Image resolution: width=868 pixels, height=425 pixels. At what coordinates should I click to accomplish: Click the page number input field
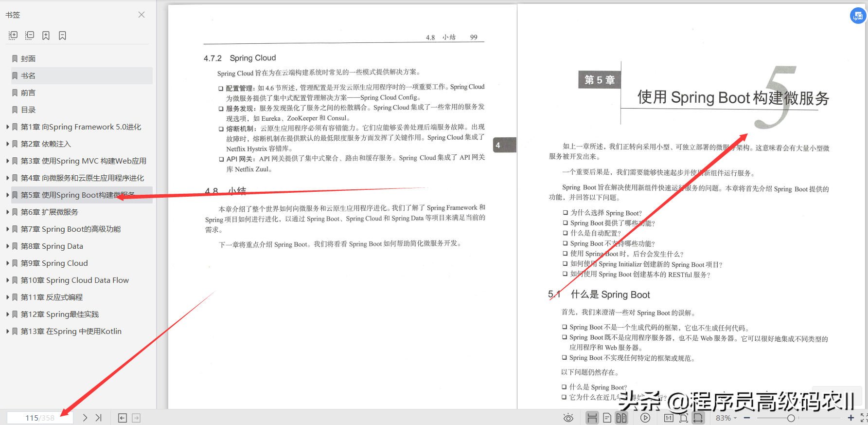coord(40,418)
